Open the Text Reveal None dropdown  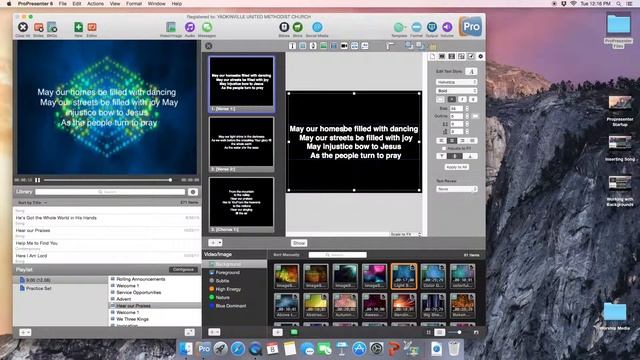coord(456,189)
